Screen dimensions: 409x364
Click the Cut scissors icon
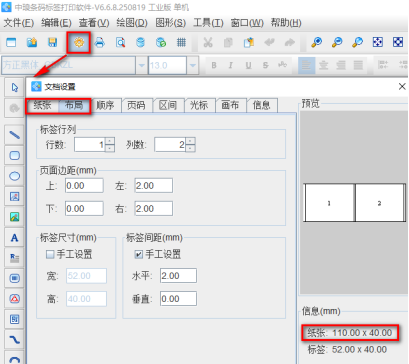pyautogui.click(x=208, y=42)
